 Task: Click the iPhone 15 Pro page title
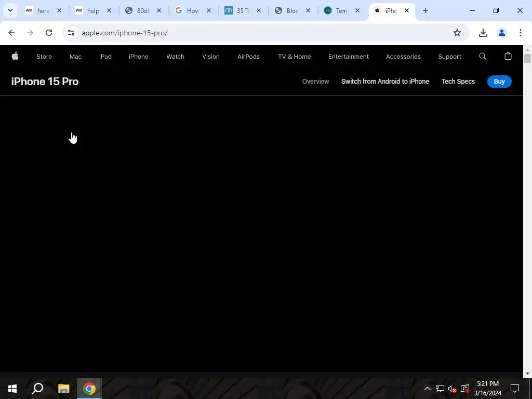[45, 82]
